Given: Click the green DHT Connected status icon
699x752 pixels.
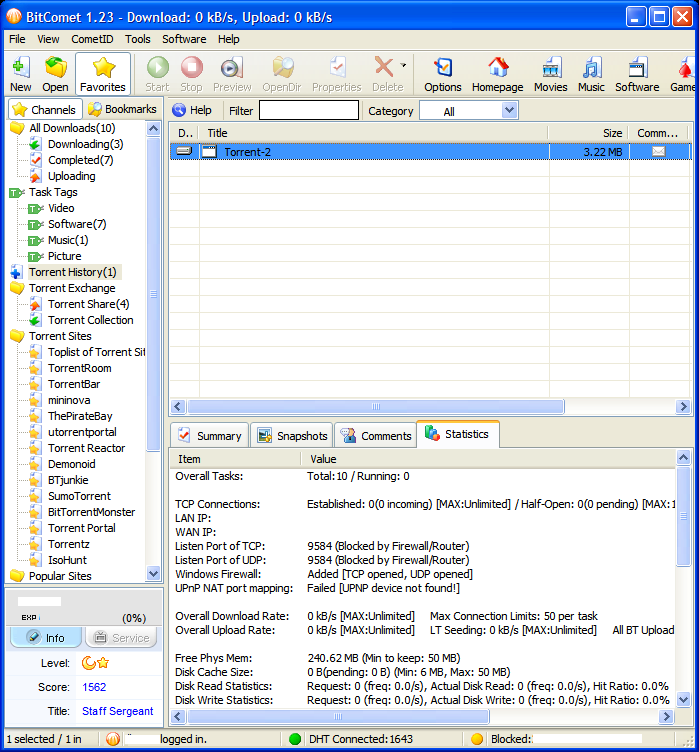Looking at the screenshot, I should tap(295, 739).
